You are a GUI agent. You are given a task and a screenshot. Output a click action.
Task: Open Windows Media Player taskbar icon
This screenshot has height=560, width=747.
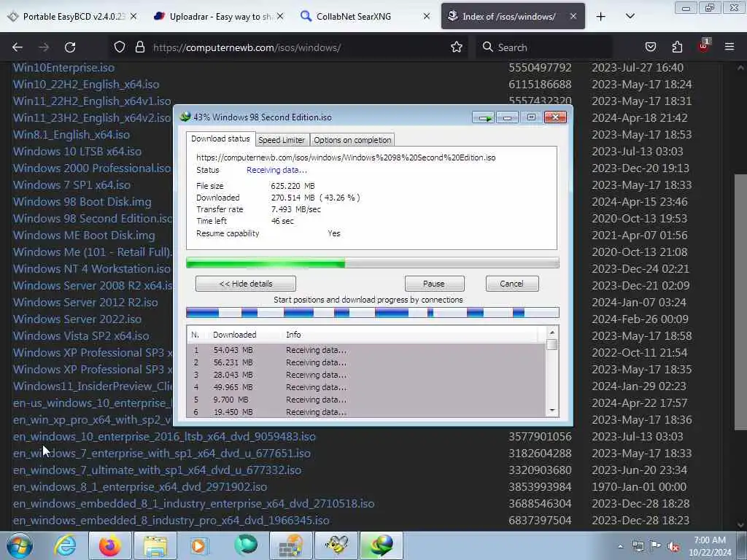pos(199,545)
